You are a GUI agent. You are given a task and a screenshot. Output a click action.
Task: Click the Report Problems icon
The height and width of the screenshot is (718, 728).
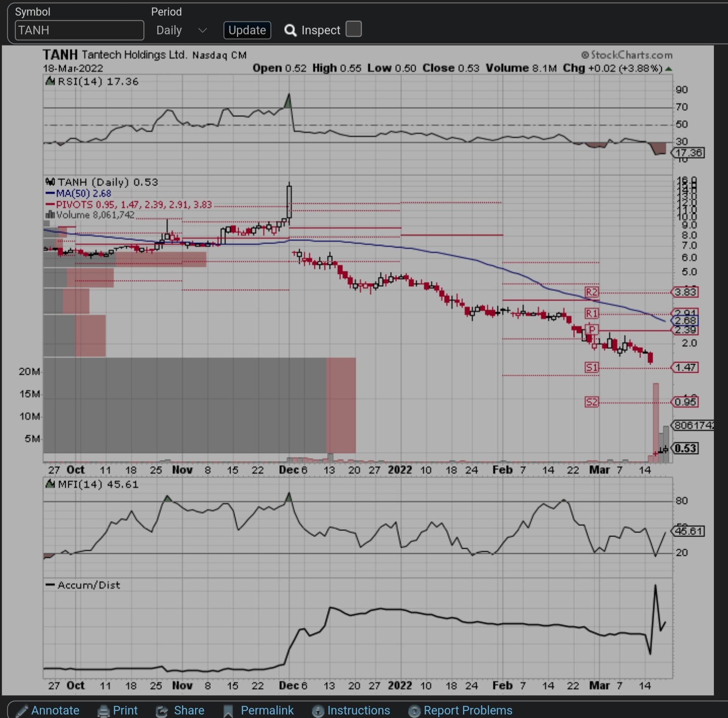(x=414, y=711)
